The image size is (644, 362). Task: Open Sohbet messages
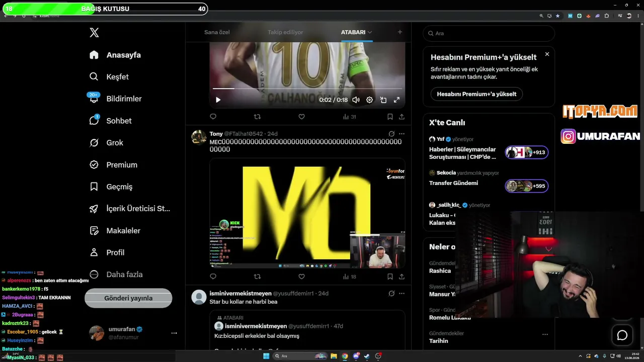click(111, 121)
